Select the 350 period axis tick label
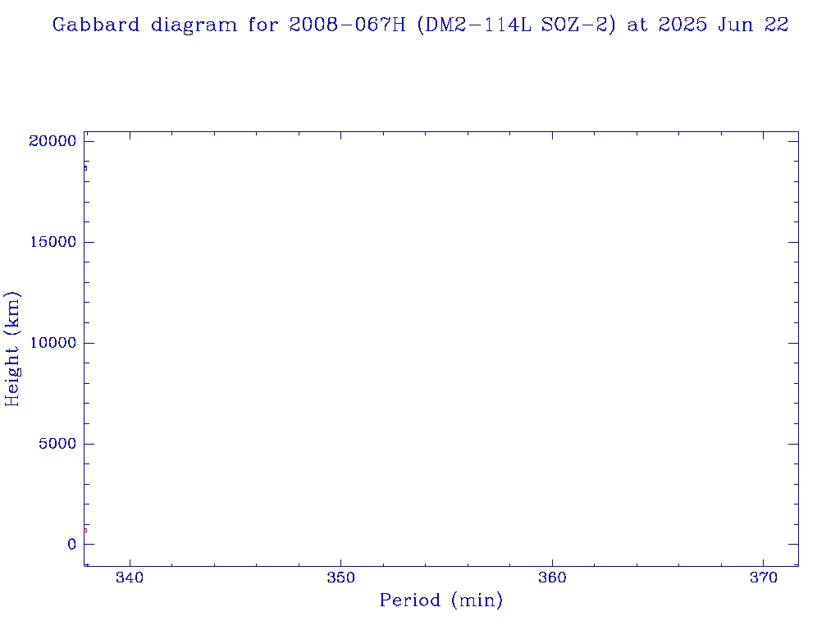Image resolution: width=840 pixels, height=630 pixels. (x=340, y=577)
